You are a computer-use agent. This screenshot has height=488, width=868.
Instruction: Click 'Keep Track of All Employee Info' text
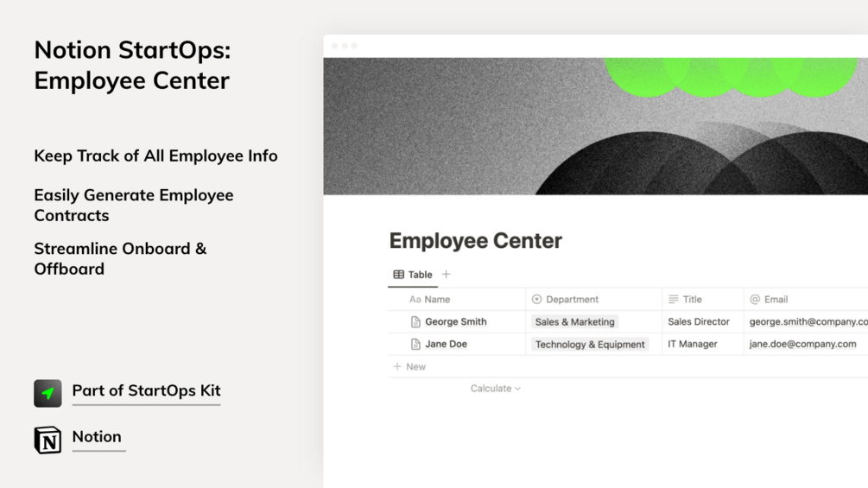point(155,156)
